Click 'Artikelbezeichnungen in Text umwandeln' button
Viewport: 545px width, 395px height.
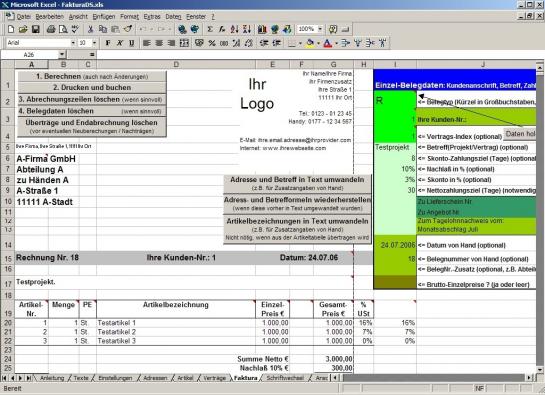pyautogui.click(x=297, y=229)
